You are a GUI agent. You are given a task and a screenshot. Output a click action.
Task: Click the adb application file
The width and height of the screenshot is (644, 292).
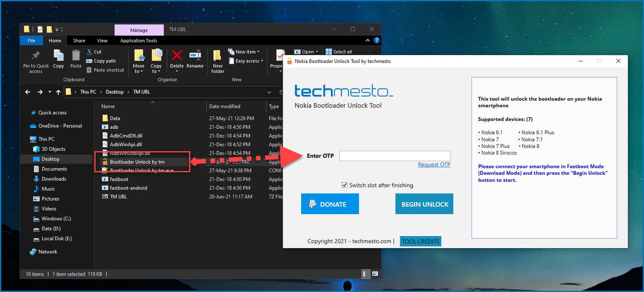click(x=114, y=127)
